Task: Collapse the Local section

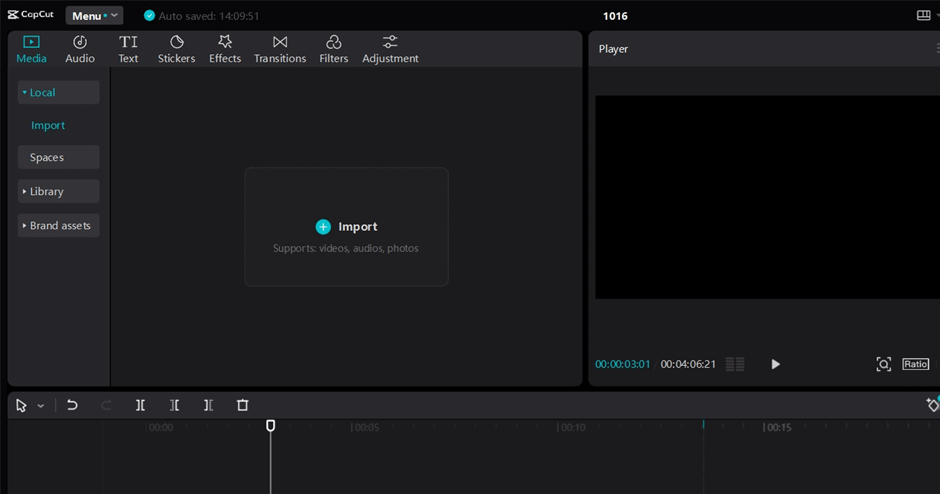Action: point(58,93)
